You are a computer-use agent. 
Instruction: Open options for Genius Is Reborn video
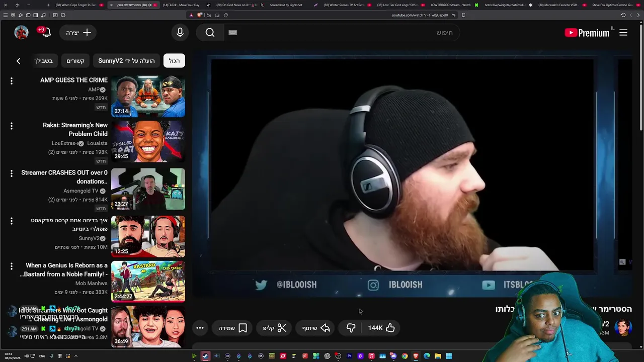[11, 266]
